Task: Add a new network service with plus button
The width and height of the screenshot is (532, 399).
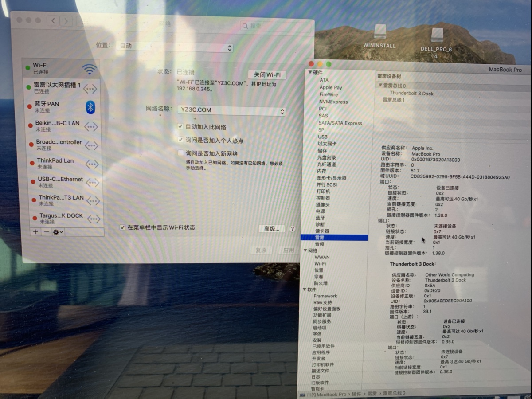Action: 35,232
